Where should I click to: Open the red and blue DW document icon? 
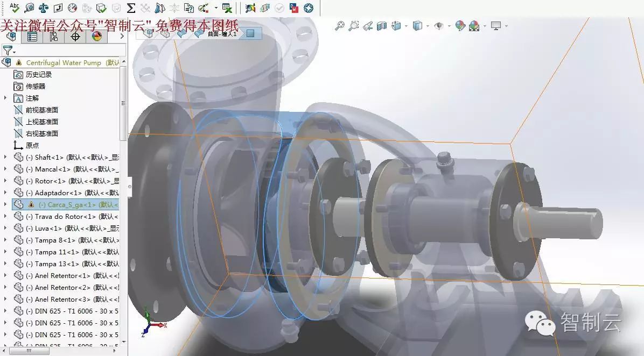point(294,8)
